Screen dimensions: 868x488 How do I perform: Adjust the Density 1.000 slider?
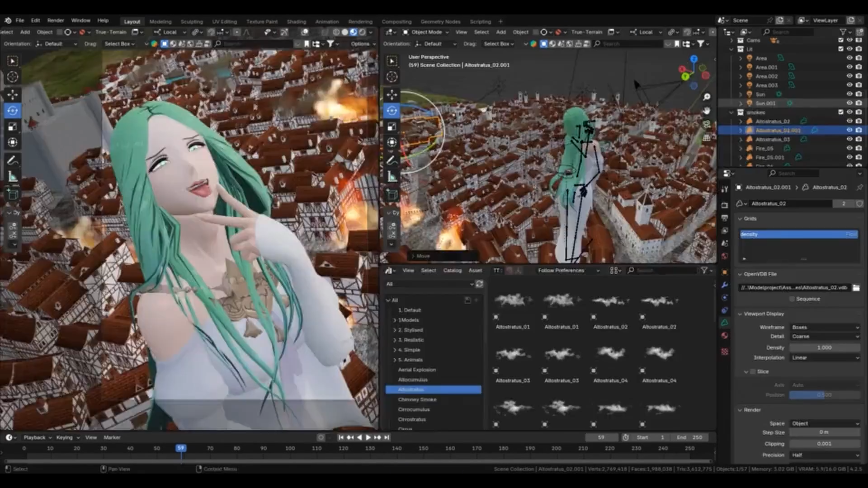tap(825, 347)
